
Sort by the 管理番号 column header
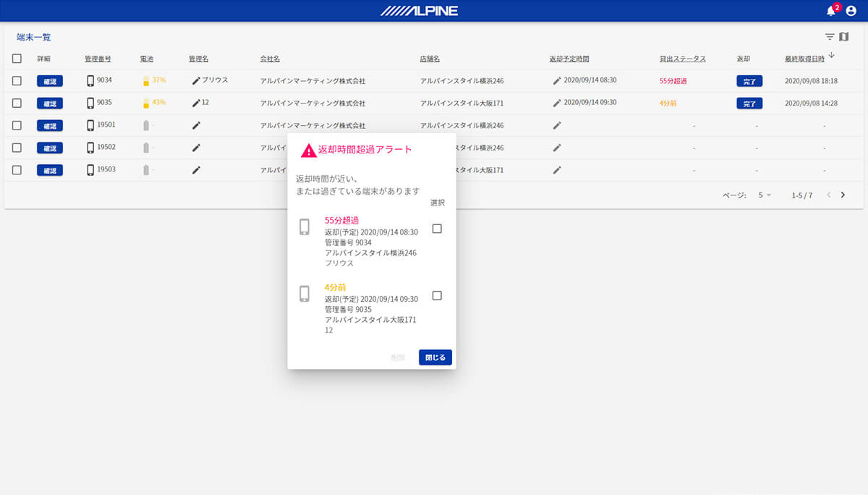[x=98, y=59]
